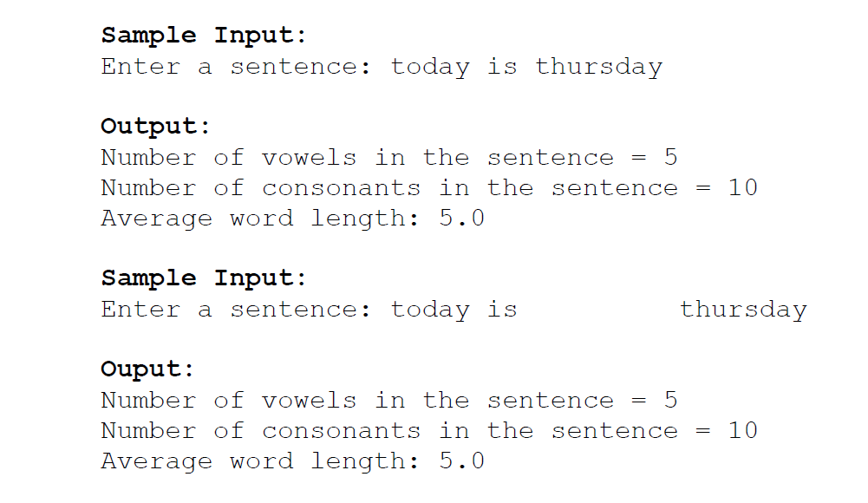Click the second consonants line value 10
This screenshot has width=868, height=503.
pos(743,430)
